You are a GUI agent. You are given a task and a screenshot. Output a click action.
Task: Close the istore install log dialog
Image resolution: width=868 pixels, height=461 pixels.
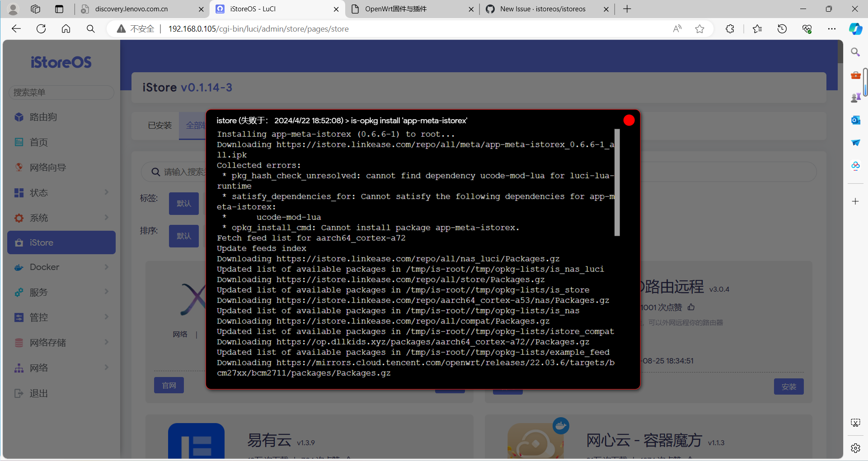point(629,120)
